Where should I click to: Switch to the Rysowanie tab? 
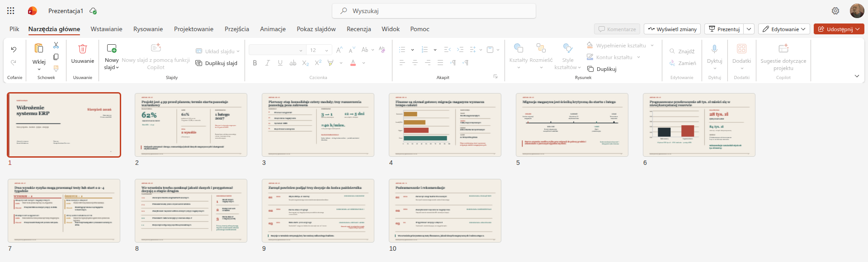(148, 29)
